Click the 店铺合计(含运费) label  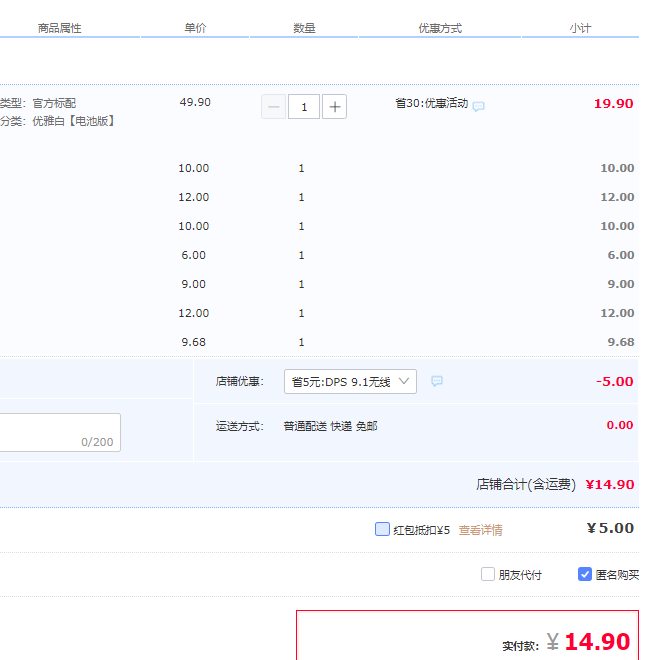click(526, 484)
